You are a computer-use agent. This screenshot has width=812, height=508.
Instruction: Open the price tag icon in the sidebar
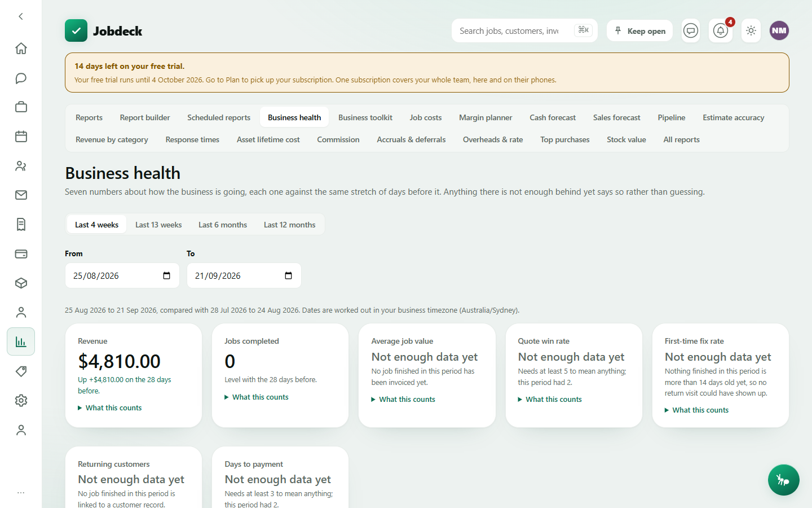point(21,371)
